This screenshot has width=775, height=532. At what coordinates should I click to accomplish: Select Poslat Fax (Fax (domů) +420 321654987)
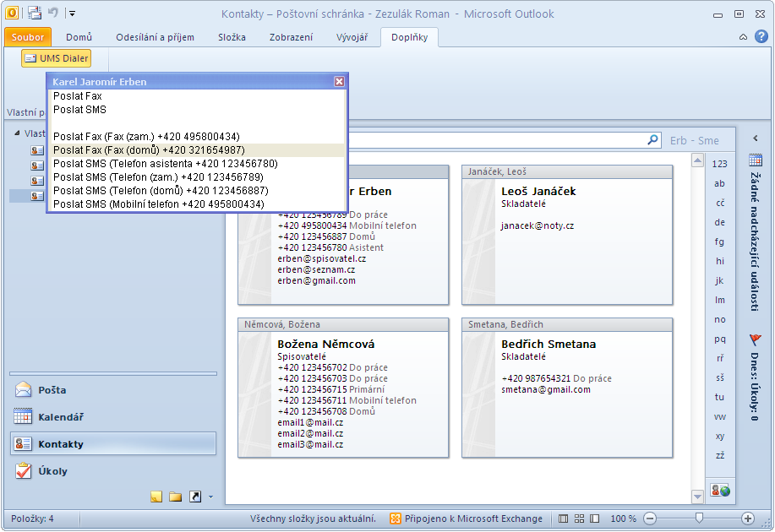tap(199, 149)
